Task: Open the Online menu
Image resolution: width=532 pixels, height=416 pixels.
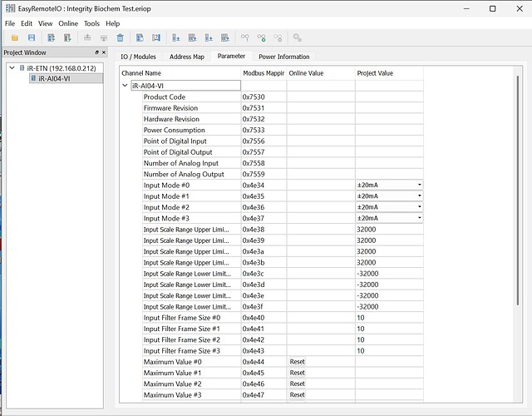Action: (68, 23)
